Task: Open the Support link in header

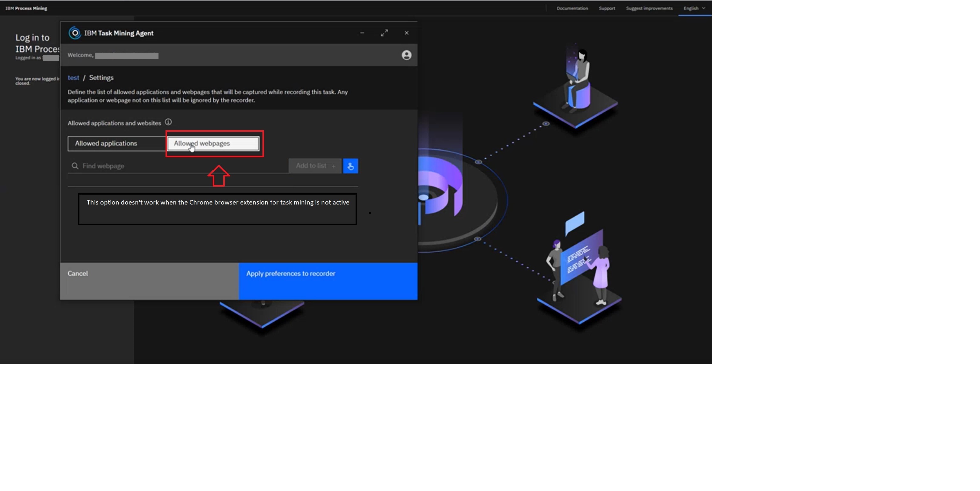Action: pos(607,8)
